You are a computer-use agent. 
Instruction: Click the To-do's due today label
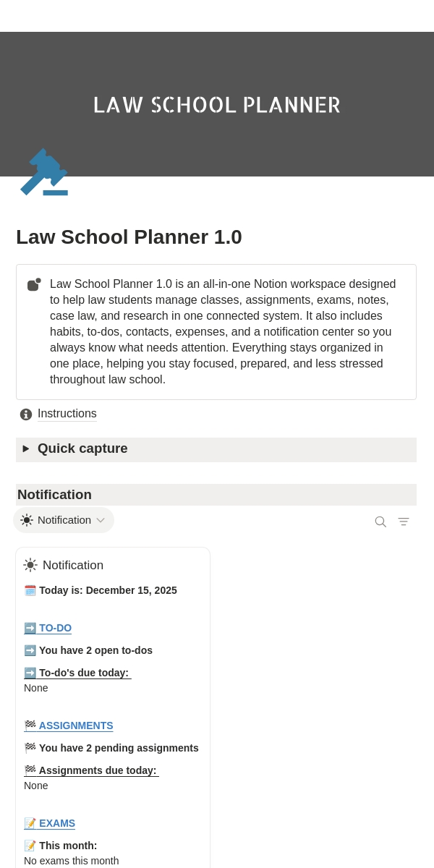[83, 673]
